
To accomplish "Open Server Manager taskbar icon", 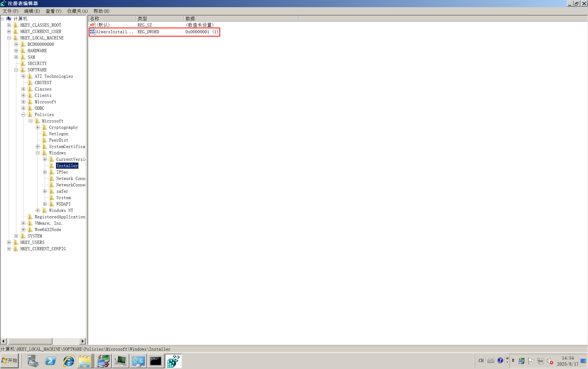I will [33, 361].
